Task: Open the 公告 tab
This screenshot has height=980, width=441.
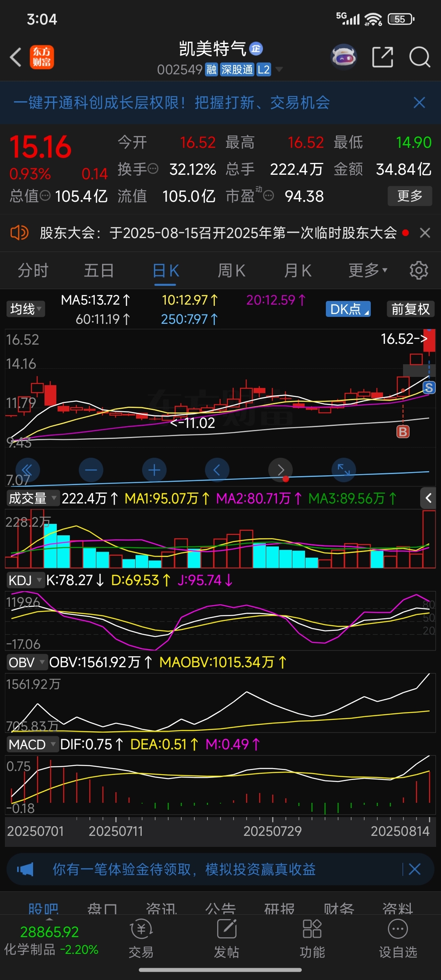Action: pos(220,909)
